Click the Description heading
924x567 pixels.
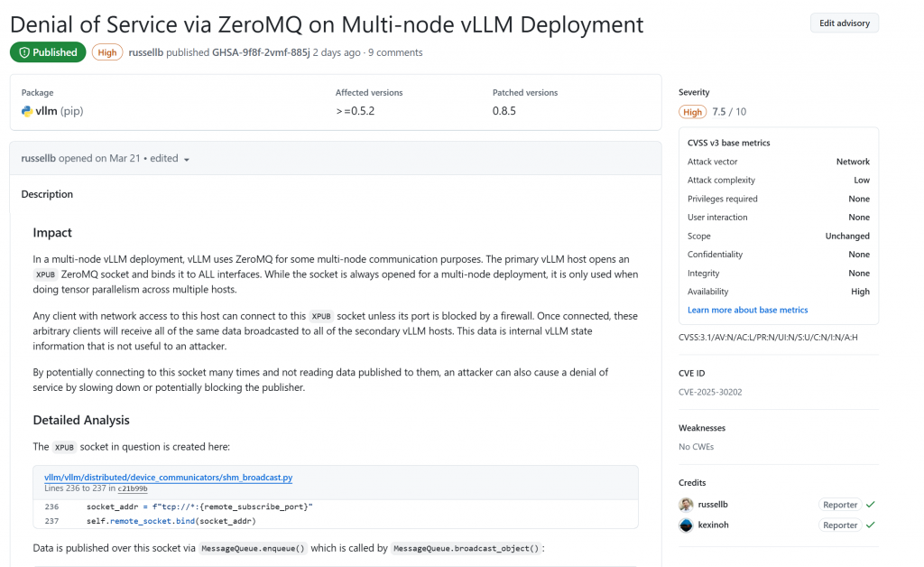pyautogui.click(x=47, y=194)
